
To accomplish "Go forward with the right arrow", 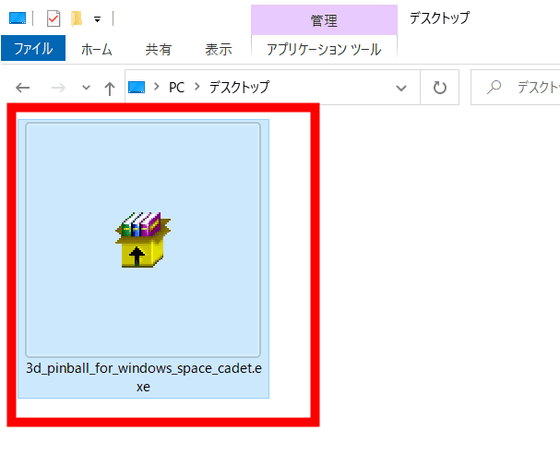I will coord(58,87).
